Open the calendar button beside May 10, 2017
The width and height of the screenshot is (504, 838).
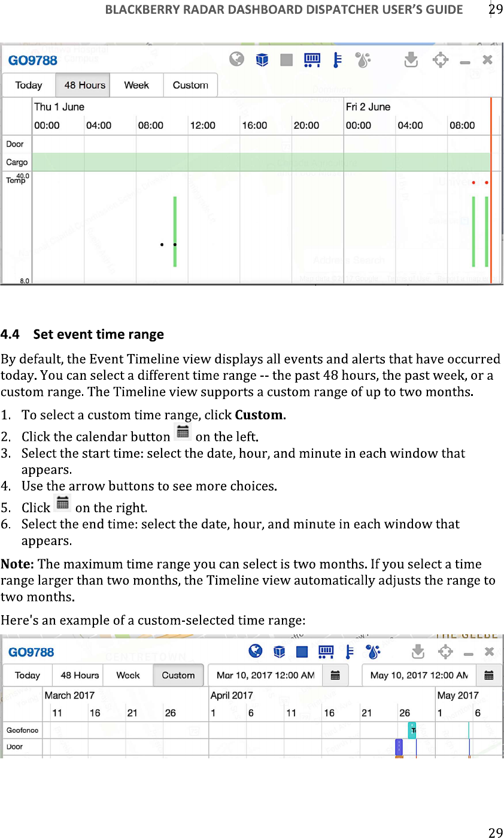(x=489, y=675)
